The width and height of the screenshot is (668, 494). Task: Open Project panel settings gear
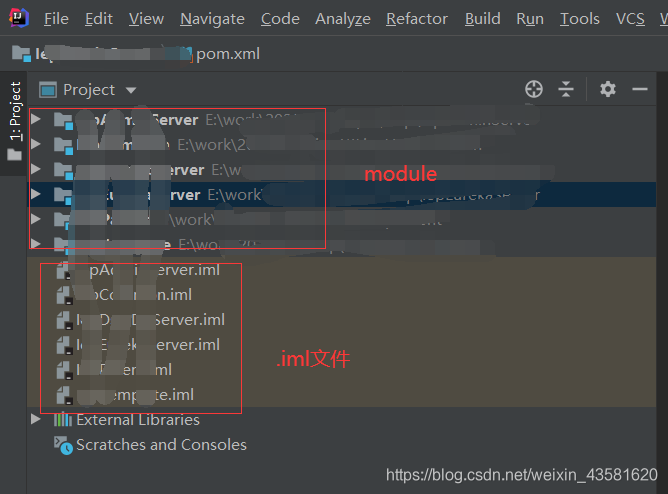pos(608,89)
